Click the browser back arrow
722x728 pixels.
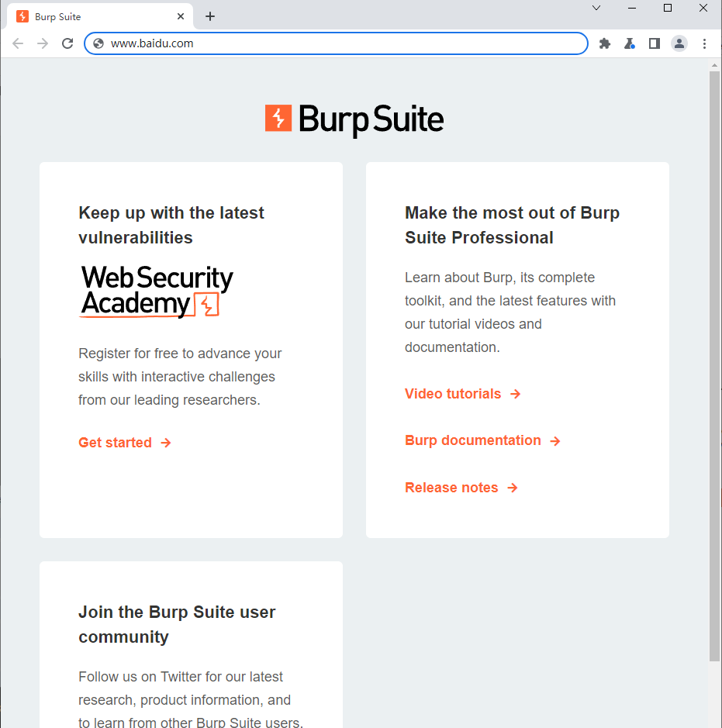pos(18,43)
